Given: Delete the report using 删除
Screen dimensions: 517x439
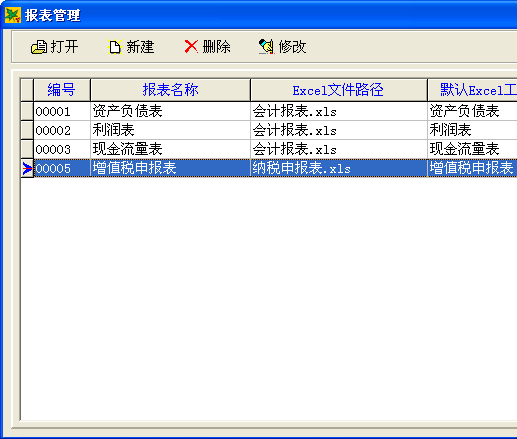Looking at the screenshot, I should [x=207, y=47].
